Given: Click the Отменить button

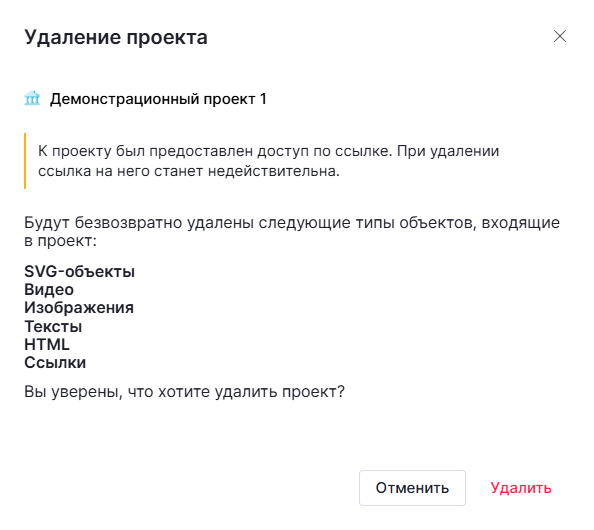Looking at the screenshot, I should pyautogui.click(x=412, y=488).
